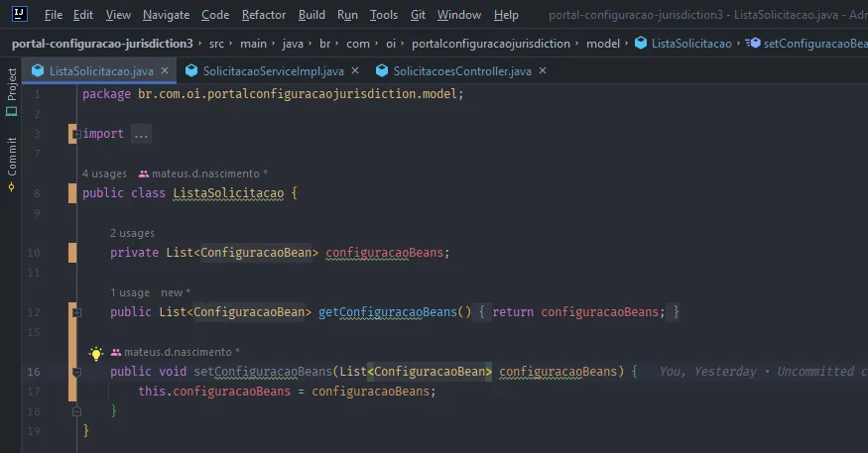Viewport: 868px width, 453px height.
Task: Open the Project tool window
Action: 12,92
